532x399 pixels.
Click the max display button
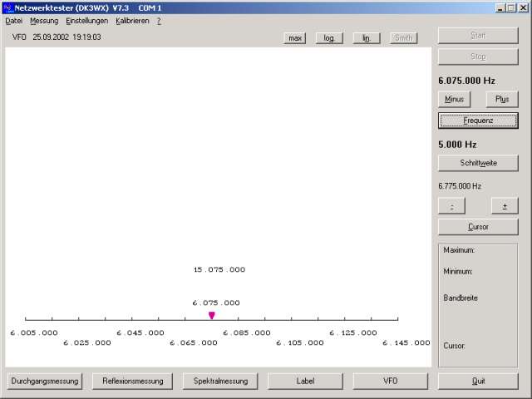[295, 38]
